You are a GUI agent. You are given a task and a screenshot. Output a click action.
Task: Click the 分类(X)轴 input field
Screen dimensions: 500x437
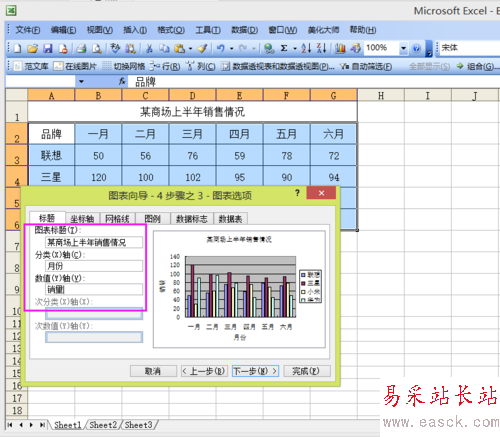pyautogui.click(x=94, y=266)
